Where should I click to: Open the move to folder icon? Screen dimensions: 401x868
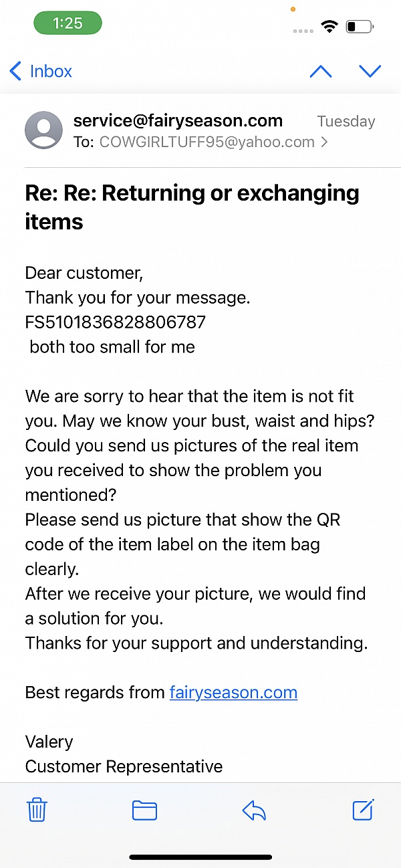coord(144,810)
